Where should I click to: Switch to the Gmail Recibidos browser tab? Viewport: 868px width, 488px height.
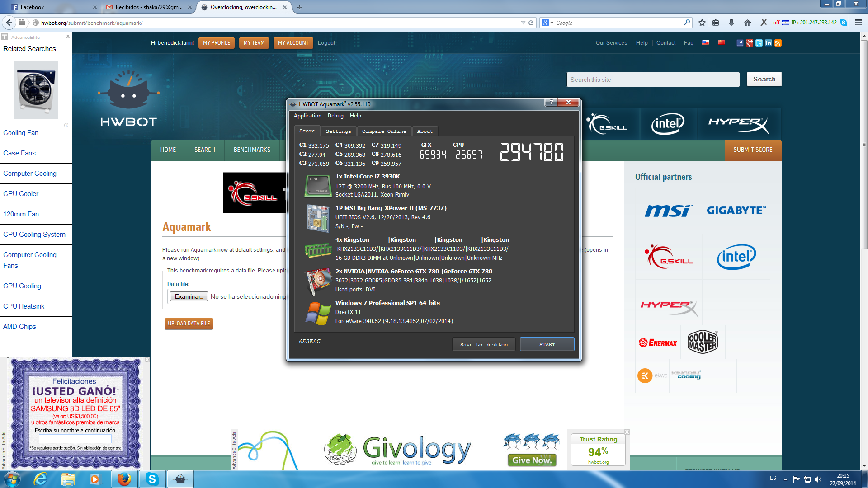(149, 7)
